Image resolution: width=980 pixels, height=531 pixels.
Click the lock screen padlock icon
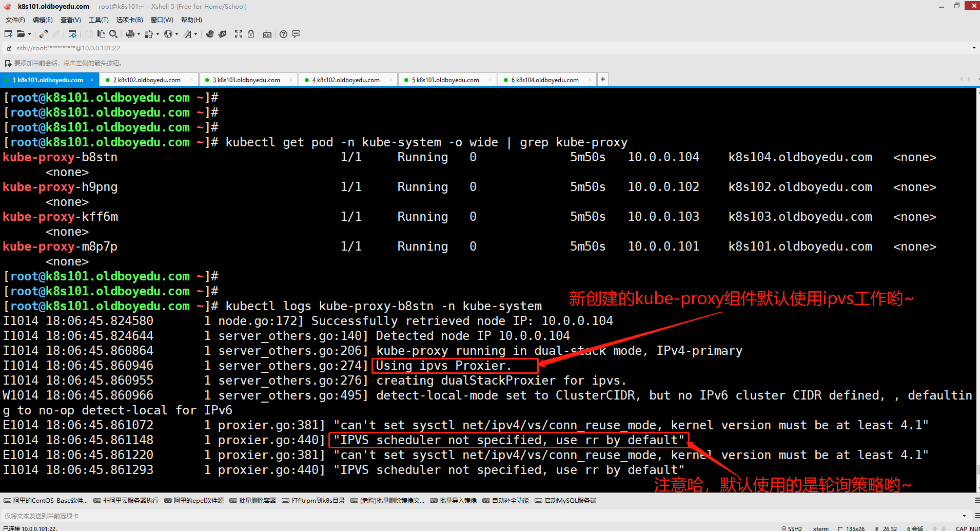pyautogui.click(x=251, y=34)
